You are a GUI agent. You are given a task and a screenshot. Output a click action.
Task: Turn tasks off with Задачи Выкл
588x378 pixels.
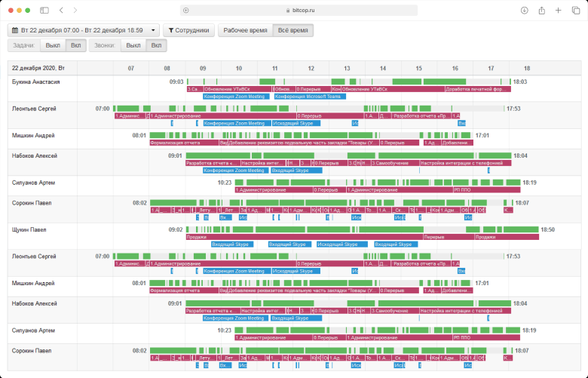click(53, 45)
